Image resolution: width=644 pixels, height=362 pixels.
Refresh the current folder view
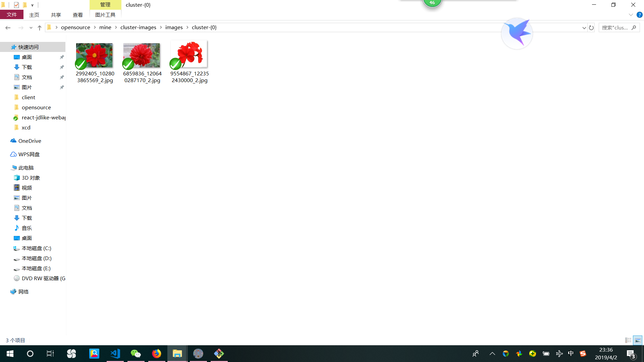tap(591, 27)
